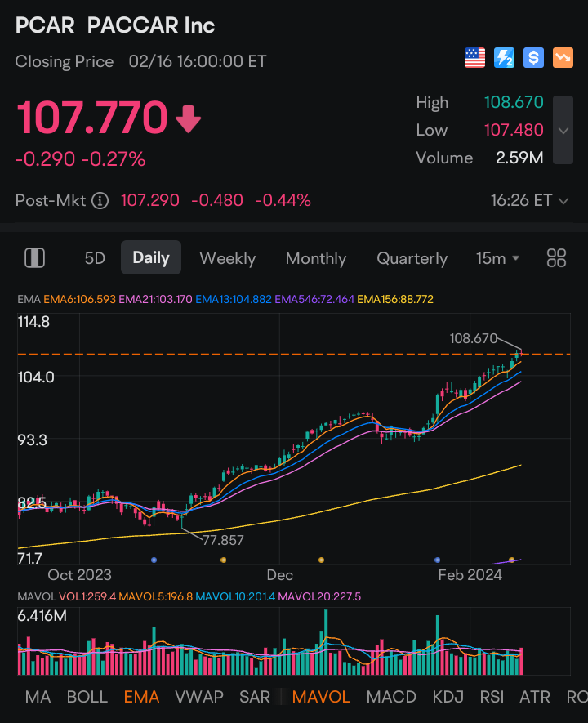
Task: Tap the orange downtrend chart icon
Action: [563, 58]
